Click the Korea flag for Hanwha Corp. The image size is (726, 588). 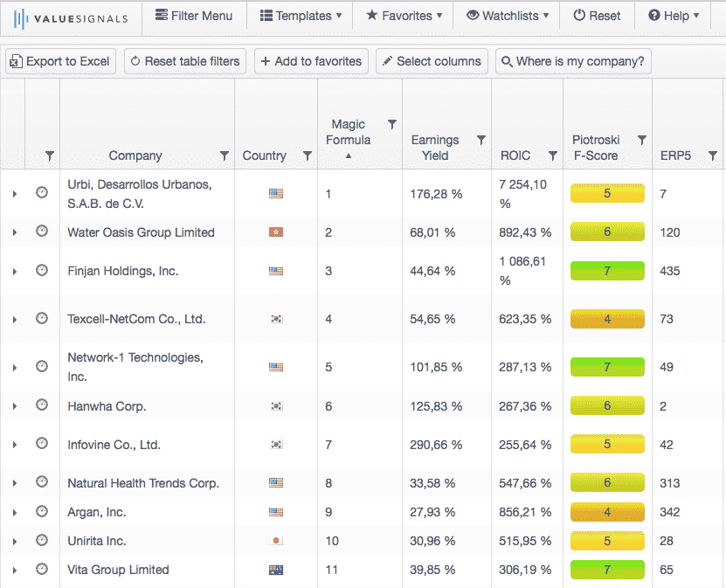(x=276, y=406)
